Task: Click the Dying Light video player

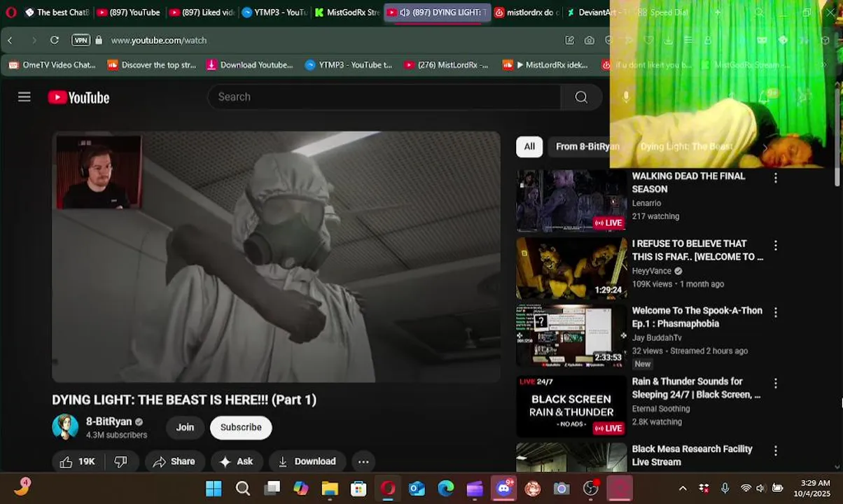Action: 276,257
